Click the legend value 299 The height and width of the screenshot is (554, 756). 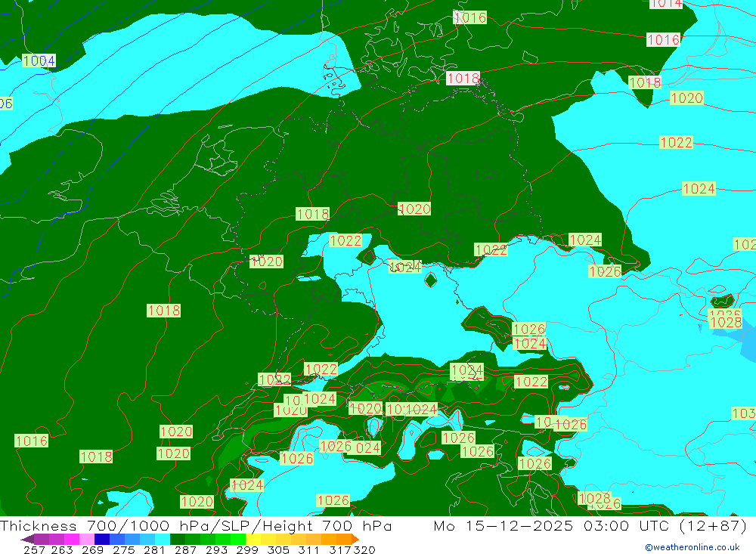tap(247, 549)
